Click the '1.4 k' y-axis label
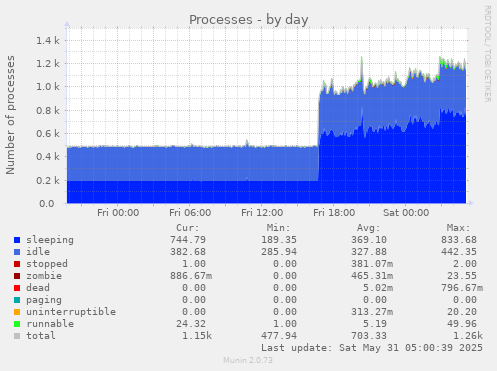The height and width of the screenshot is (371, 497). [x=48, y=41]
